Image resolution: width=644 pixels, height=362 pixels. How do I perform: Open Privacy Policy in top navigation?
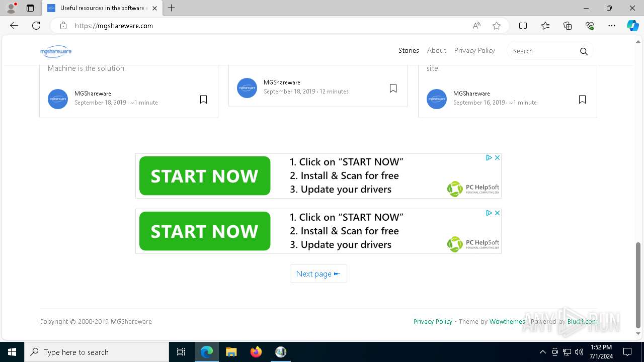(x=474, y=50)
